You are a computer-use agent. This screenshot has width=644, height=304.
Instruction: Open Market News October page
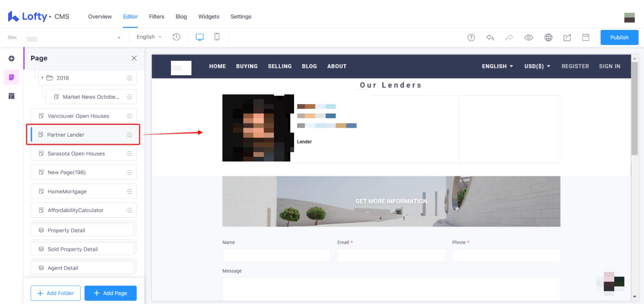click(x=91, y=97)
